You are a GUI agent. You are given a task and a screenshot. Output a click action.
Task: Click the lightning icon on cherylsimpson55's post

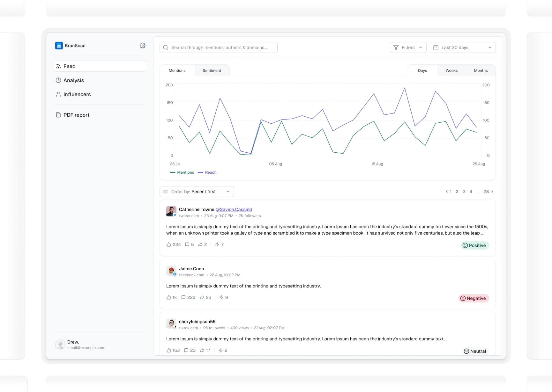[221, 350]
